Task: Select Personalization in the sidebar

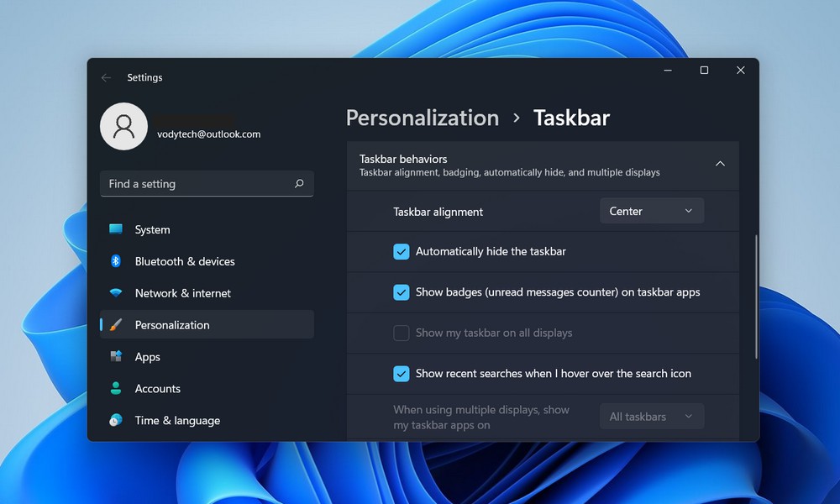Action: [207, 324]
